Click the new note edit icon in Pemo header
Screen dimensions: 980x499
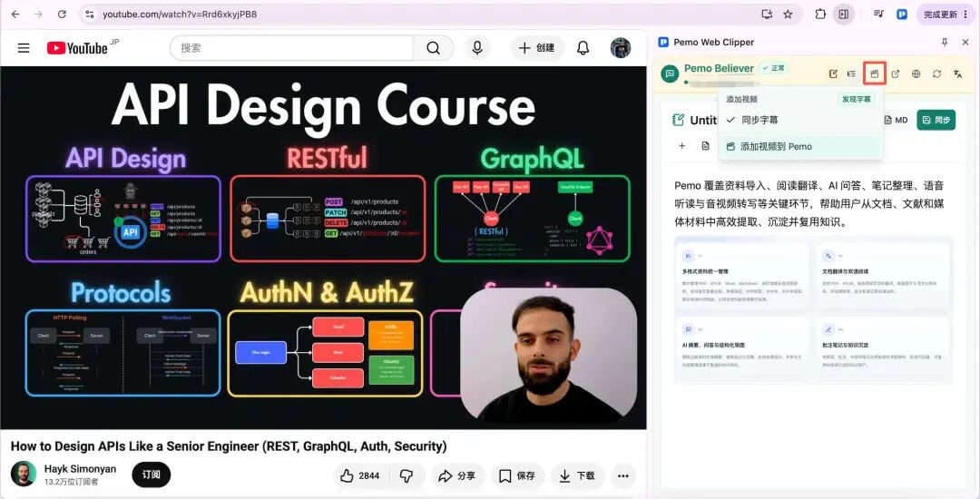pyautogui.click(x=833, y=73)
